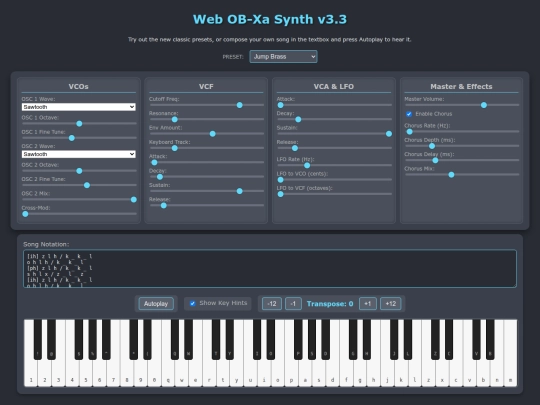Play the white piano key labeled v
The image size is (540, 405).
coord(469,374)
